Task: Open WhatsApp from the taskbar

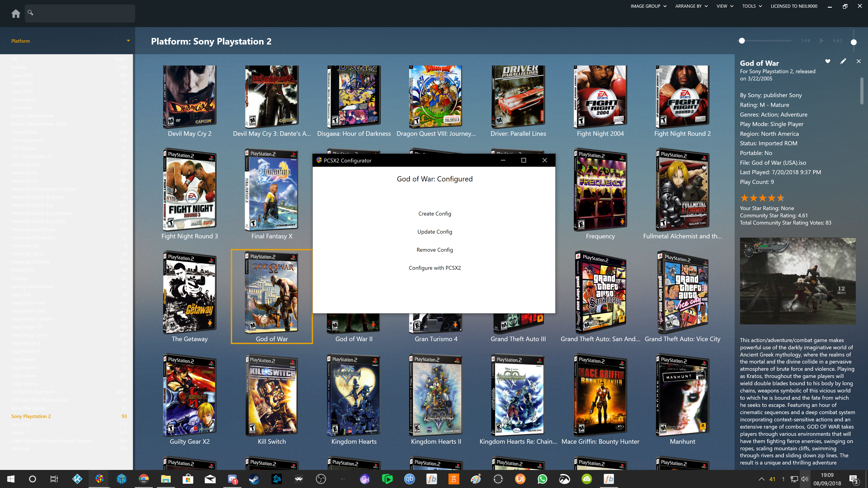Action: pyautogui.click(x=542, y=479)
